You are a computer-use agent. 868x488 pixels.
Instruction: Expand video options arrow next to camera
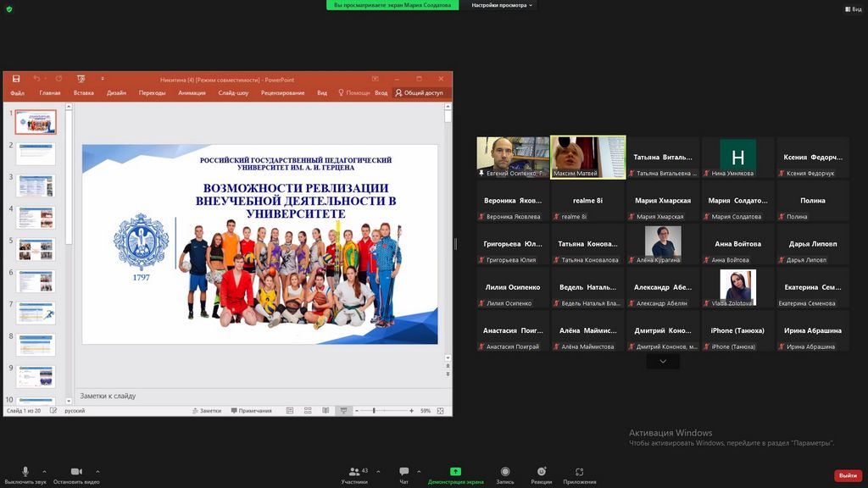(x=97, y=471)
